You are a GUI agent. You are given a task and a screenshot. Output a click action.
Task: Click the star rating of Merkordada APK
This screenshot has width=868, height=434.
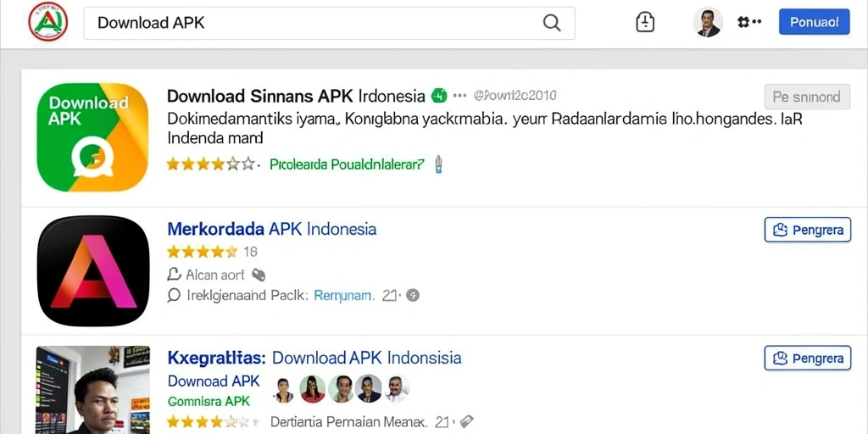point(202,252)
